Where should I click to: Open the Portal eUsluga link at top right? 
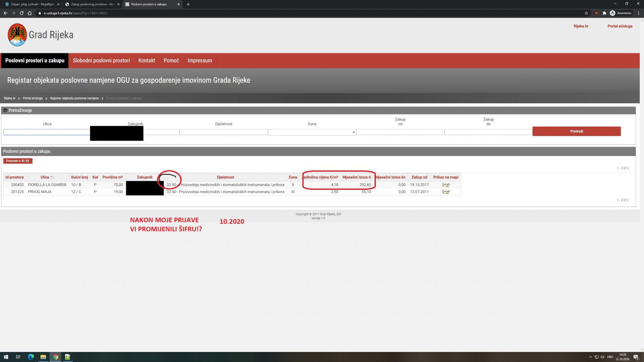pos(619,26)
